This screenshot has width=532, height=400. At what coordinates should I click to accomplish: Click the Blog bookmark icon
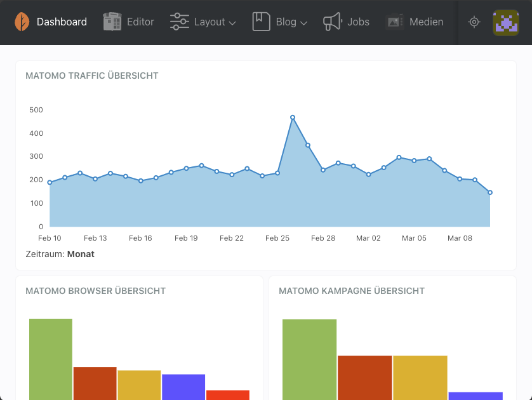tap(262, 22)
